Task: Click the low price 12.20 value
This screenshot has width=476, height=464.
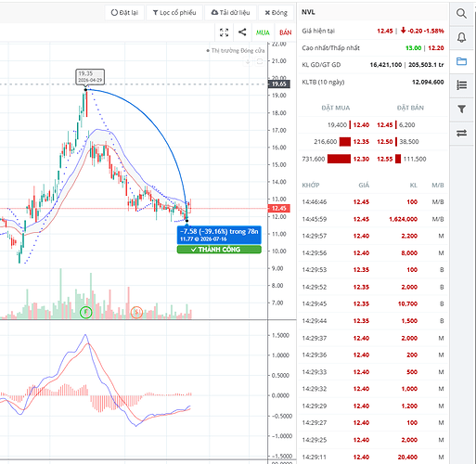Action: (436, 48)
